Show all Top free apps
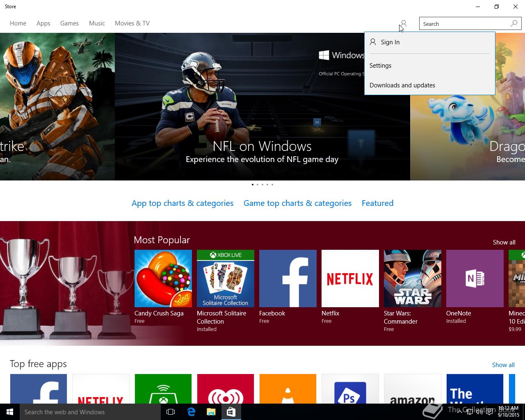 click(x=503, y=365)
